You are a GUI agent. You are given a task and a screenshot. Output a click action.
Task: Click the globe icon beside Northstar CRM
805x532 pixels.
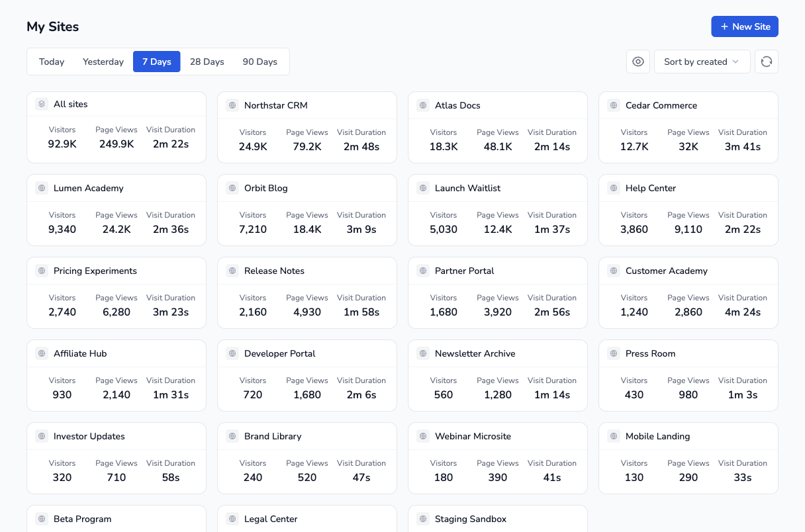point(232,105)
